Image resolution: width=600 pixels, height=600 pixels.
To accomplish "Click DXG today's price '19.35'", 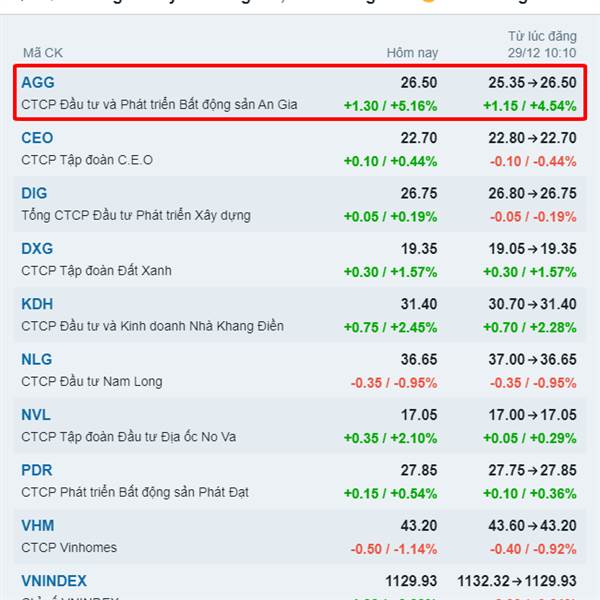I will (x=419, y=249).
